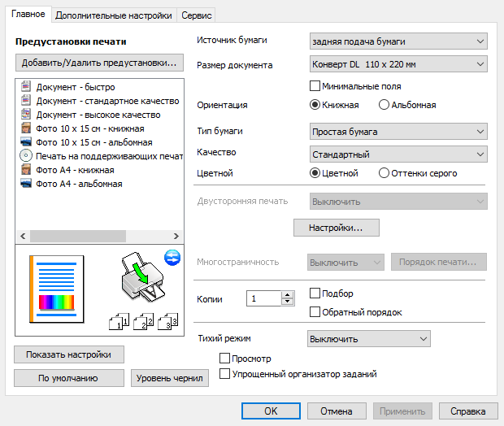Click the 'Фото A4 - книжная' preset icon

[26, 169]
